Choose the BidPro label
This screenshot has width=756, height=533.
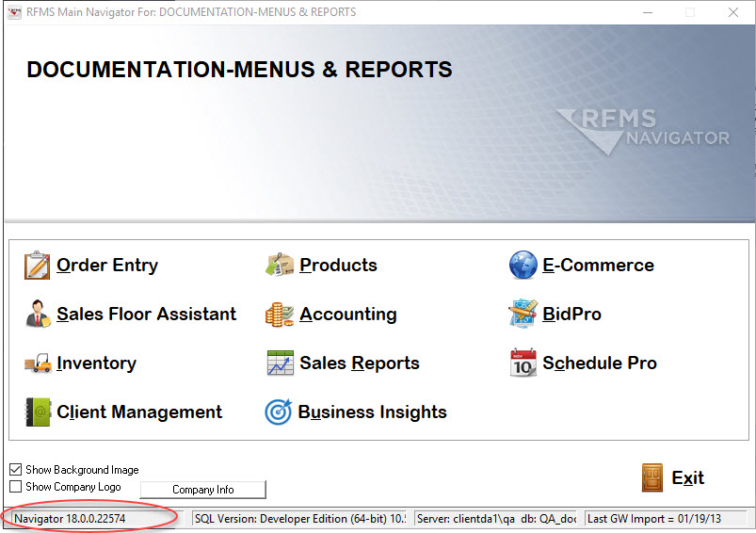[571, 314]
